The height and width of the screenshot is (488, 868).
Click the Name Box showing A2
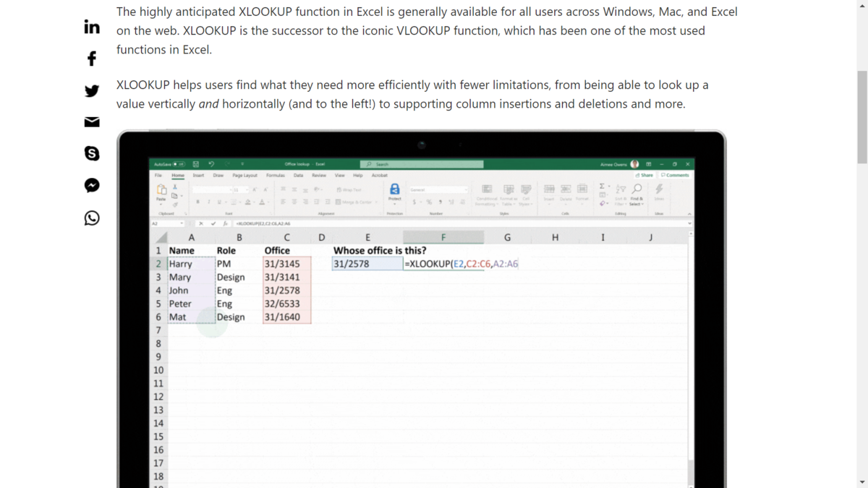(168, 223)
